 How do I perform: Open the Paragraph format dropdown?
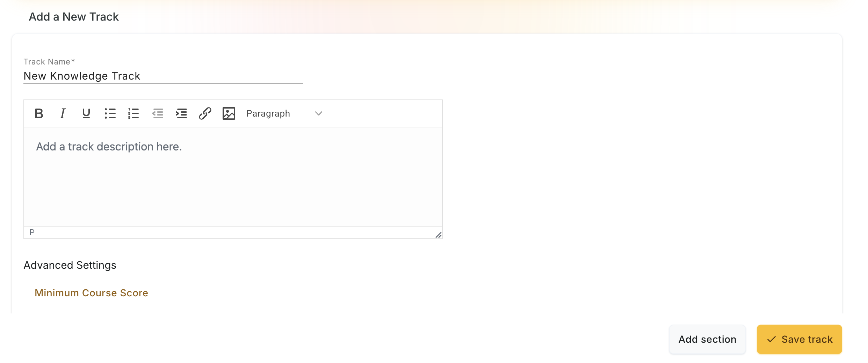click(x=284, y=113)
